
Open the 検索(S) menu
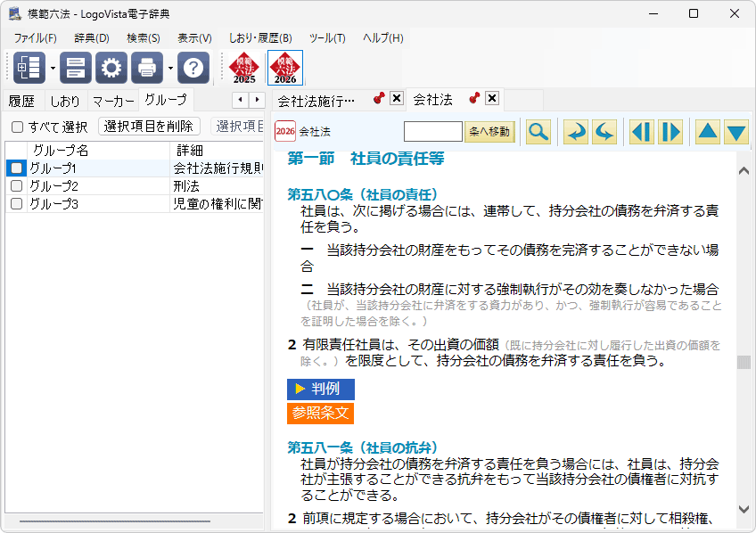click(x=143, y=38)
